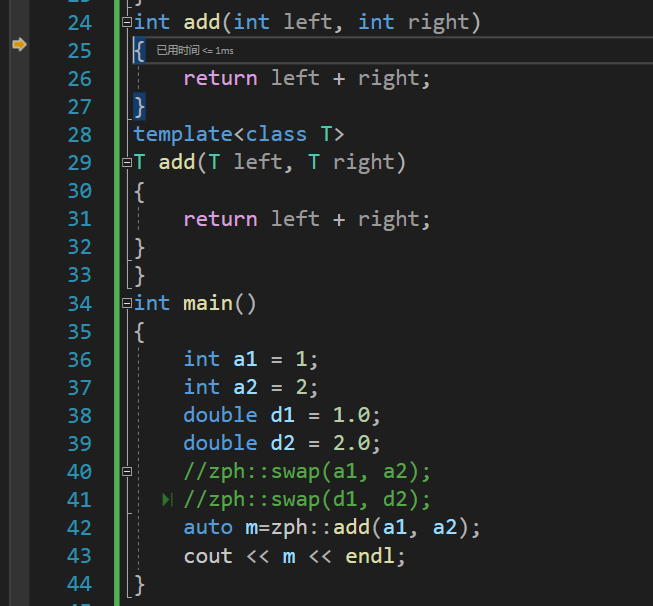Click 'template<class T>' text on line 28
The height and width of the screenshot is (606, 653).
(239, 135)
